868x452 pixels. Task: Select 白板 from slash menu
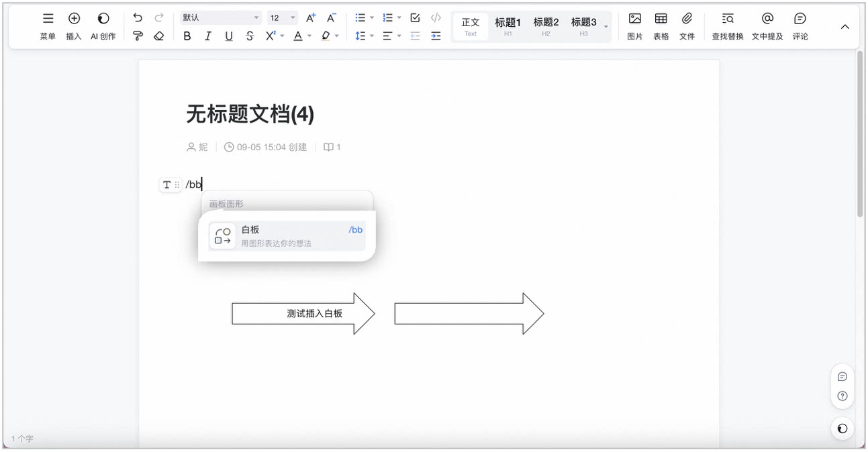287,236
